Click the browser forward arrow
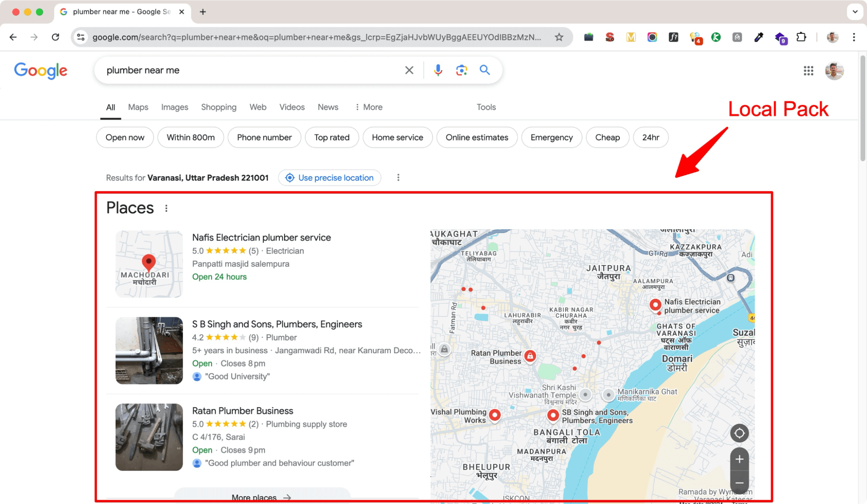Viewport: 867px width, 504px height. [34, 37]
